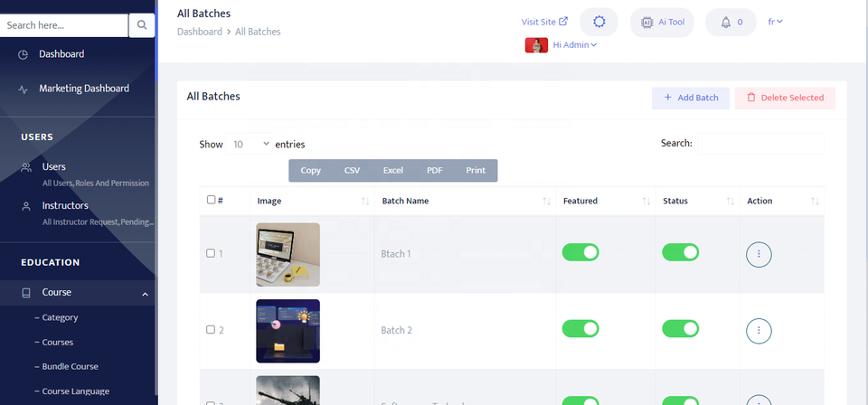Open Dashboard in sidebar
Screen dimensions: 868x405
61,54
